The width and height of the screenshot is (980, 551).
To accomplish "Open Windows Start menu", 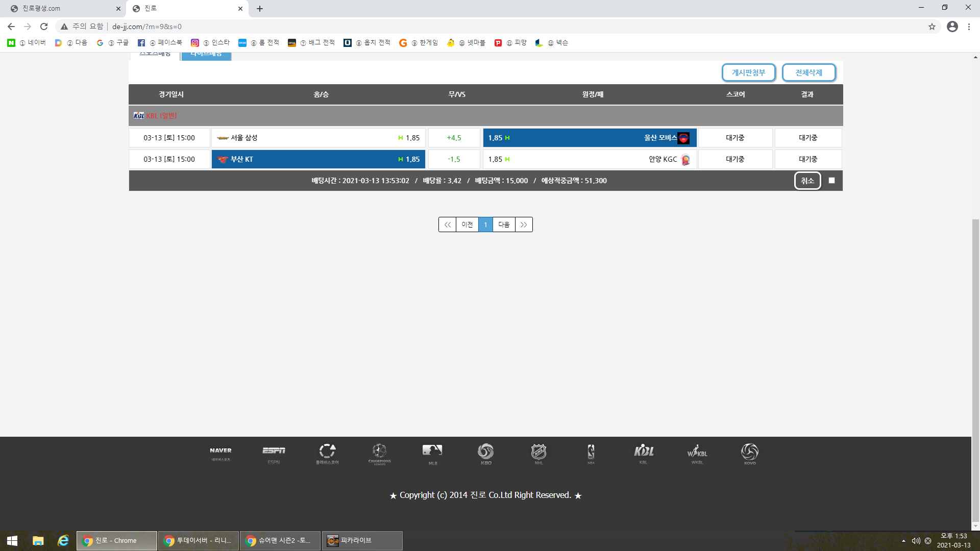I will [12, 541].
